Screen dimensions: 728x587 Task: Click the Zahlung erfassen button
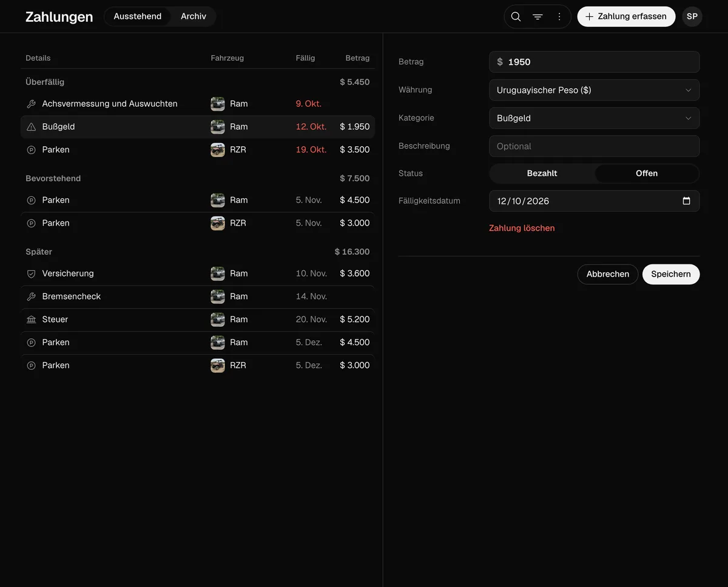pyautogui.click(x=626, y=17)
